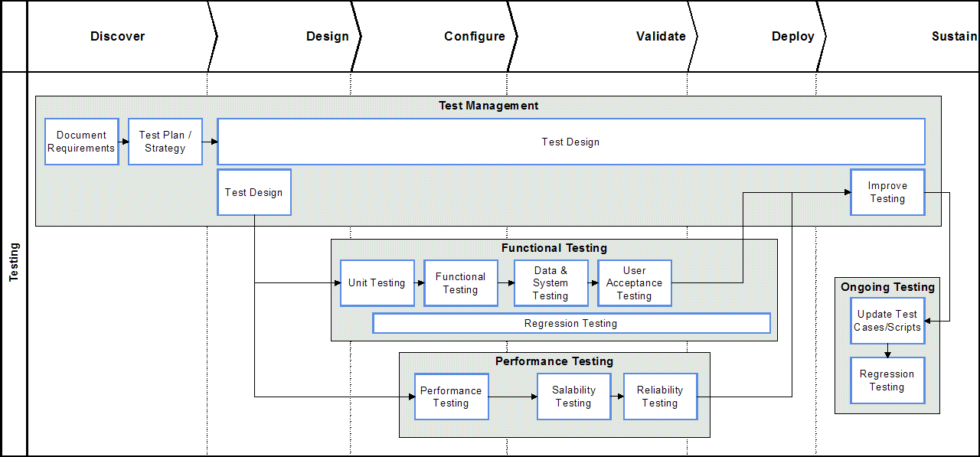Viewport: 980px width, 457px height.
Task: Click the Salability Testing step
Action: click(x=573, y=397)
